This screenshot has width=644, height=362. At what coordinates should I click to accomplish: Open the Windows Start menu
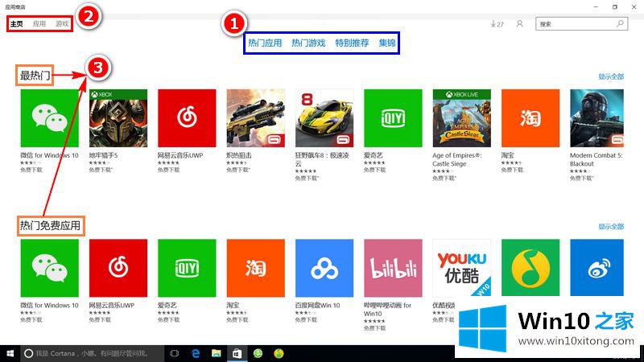click(x=10, y=353)
